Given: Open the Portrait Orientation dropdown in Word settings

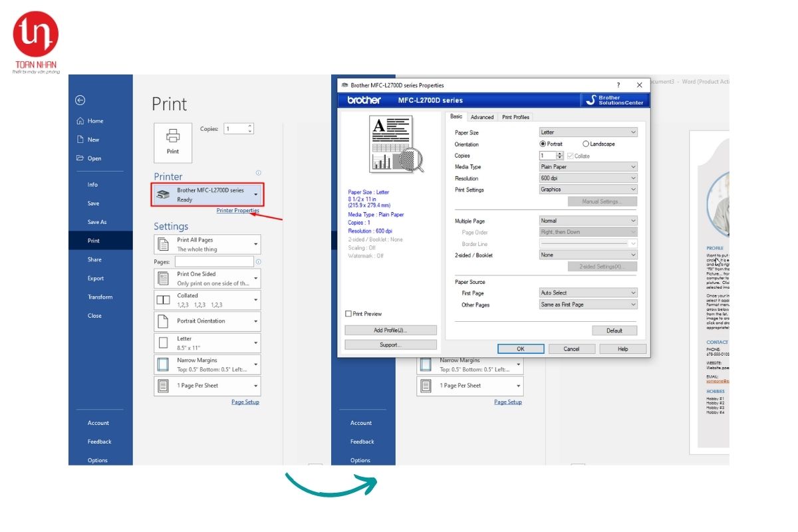Looking at the screenshot, I should click(207, 321).
